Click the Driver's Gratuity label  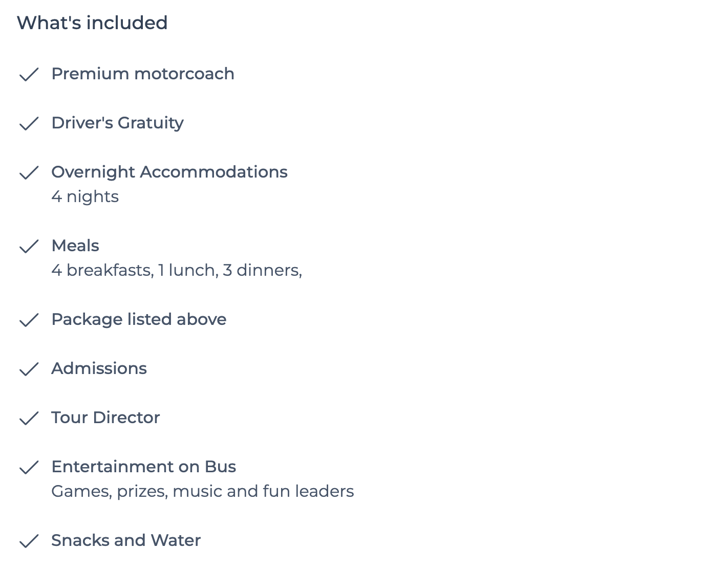point(118,123)
